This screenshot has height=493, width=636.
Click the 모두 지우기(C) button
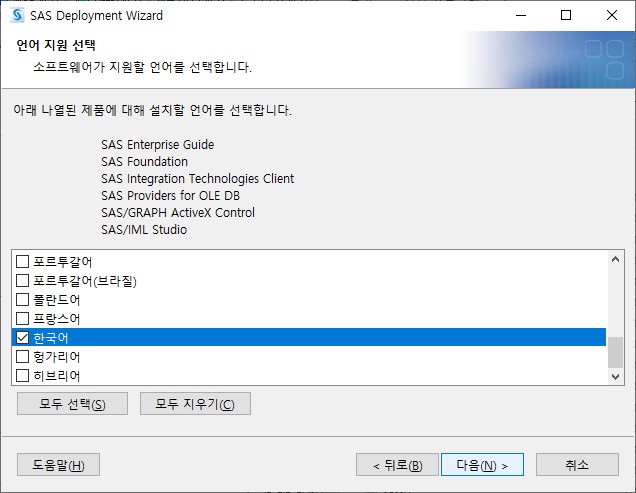(x=195, y=404)
